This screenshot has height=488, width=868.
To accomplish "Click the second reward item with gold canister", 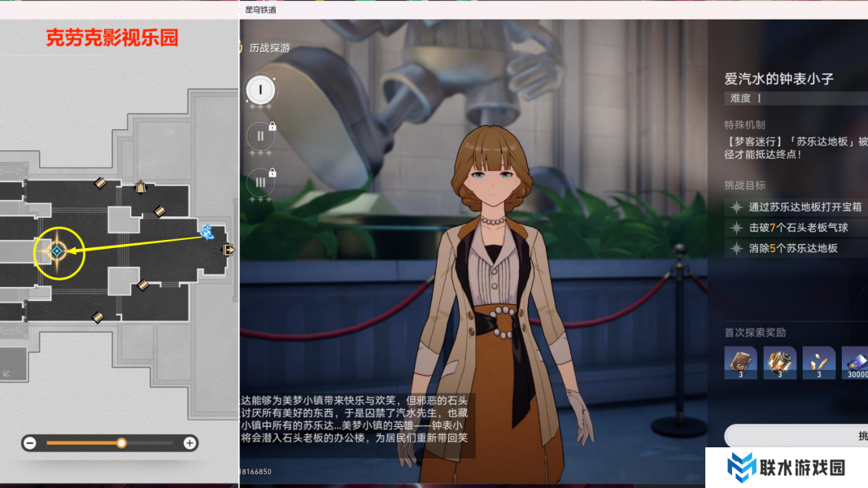I will tap(779, 362).
